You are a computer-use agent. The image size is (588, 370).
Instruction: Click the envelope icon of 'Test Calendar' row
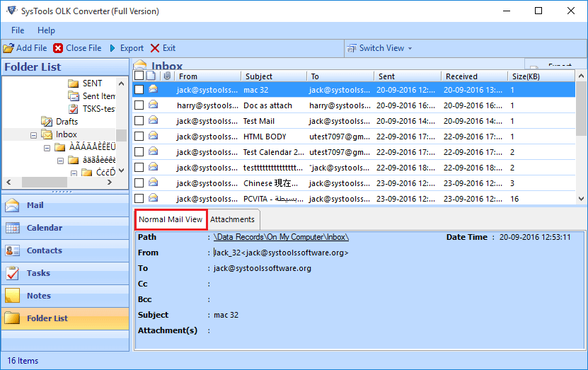[153, 151]
